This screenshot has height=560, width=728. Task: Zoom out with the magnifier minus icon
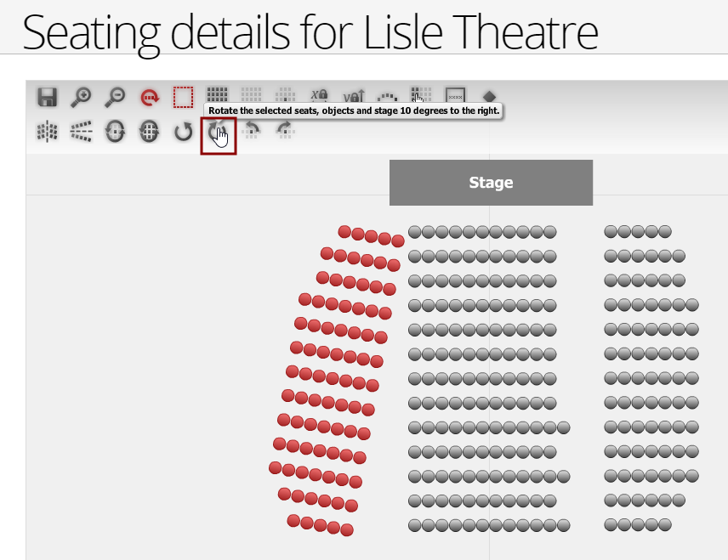[x=115, y=97]
